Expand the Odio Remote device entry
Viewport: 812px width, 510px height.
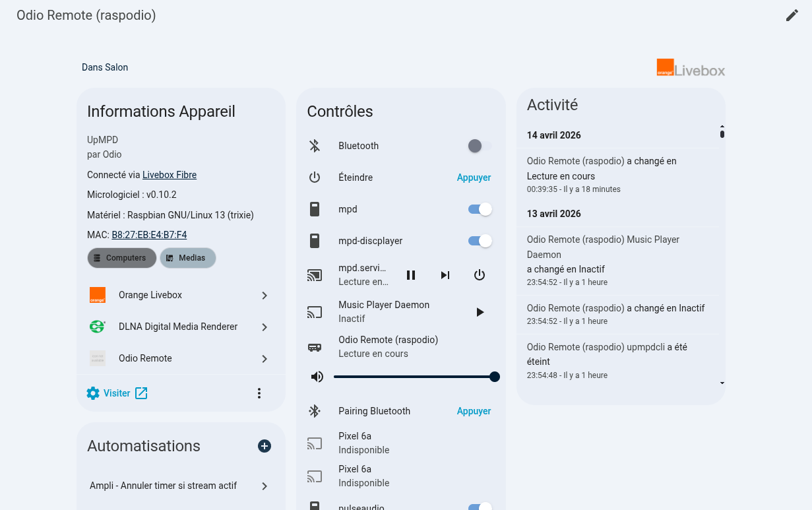[x=265, y=358]
